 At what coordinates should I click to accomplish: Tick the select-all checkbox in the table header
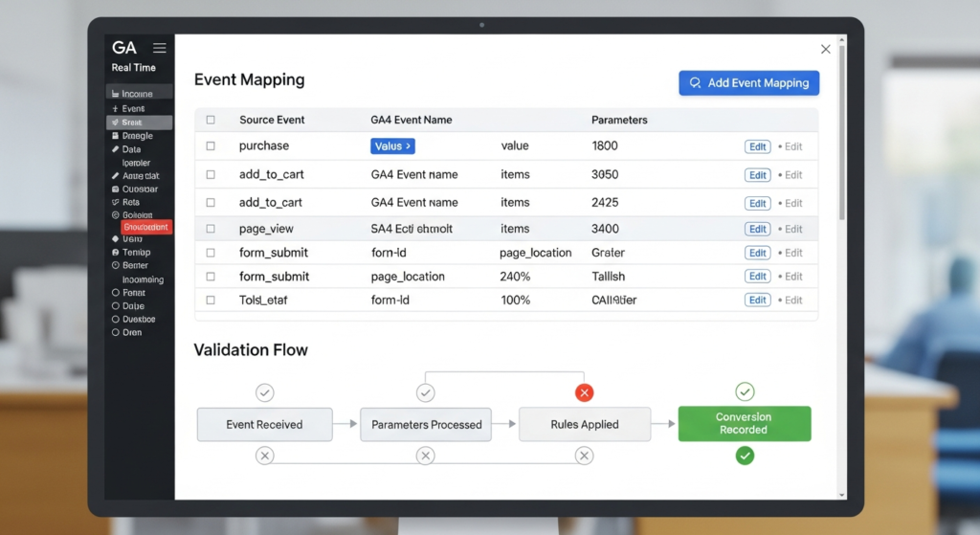[x=211, y=120]
